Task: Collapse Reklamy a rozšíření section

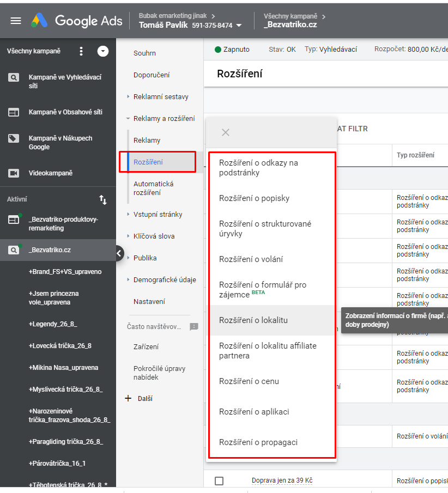Action: [x=128, y=119]
